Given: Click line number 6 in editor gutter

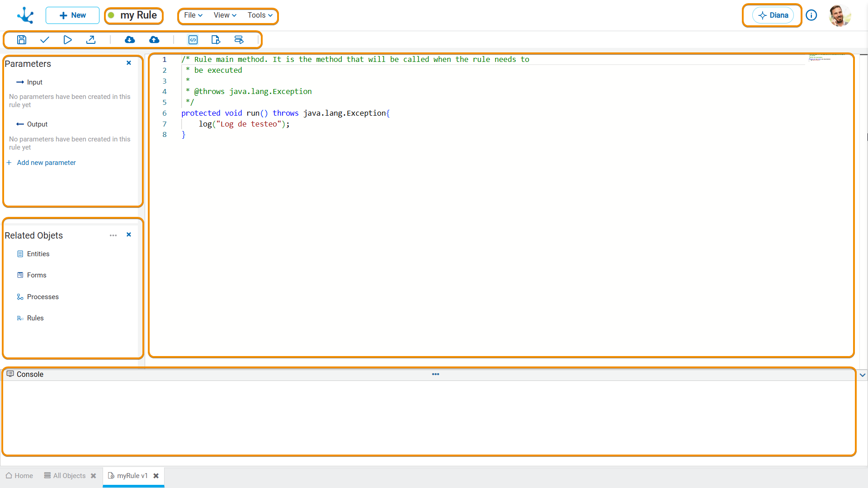Looking at the screenshot, I should coord(165,113).
